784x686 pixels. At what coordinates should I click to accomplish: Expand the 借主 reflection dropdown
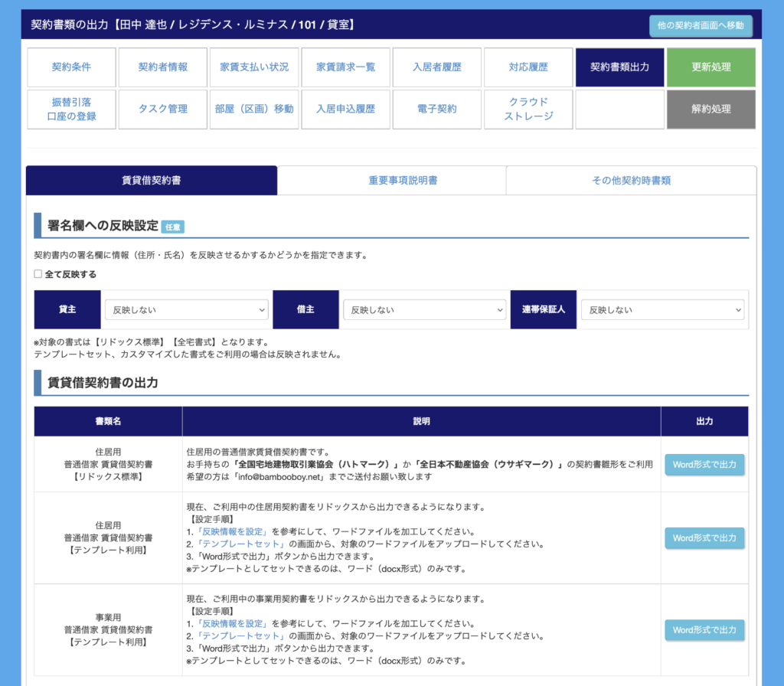click(424, 310)
